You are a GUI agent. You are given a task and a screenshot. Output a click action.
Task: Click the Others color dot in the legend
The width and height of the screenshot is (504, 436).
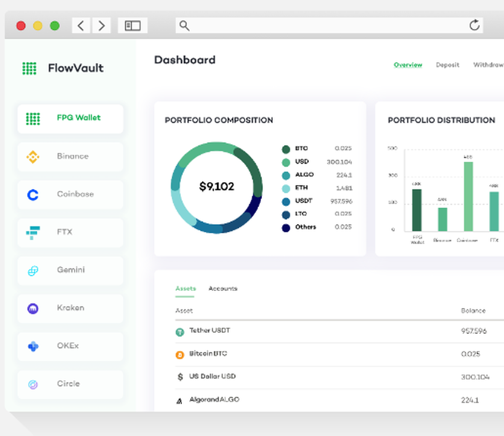click(x=286, y=228)
